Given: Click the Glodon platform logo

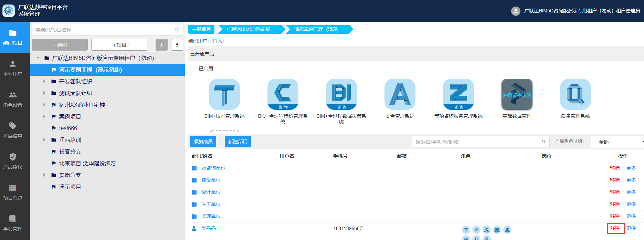Looking at the screenshot, I should pos(9,11).
